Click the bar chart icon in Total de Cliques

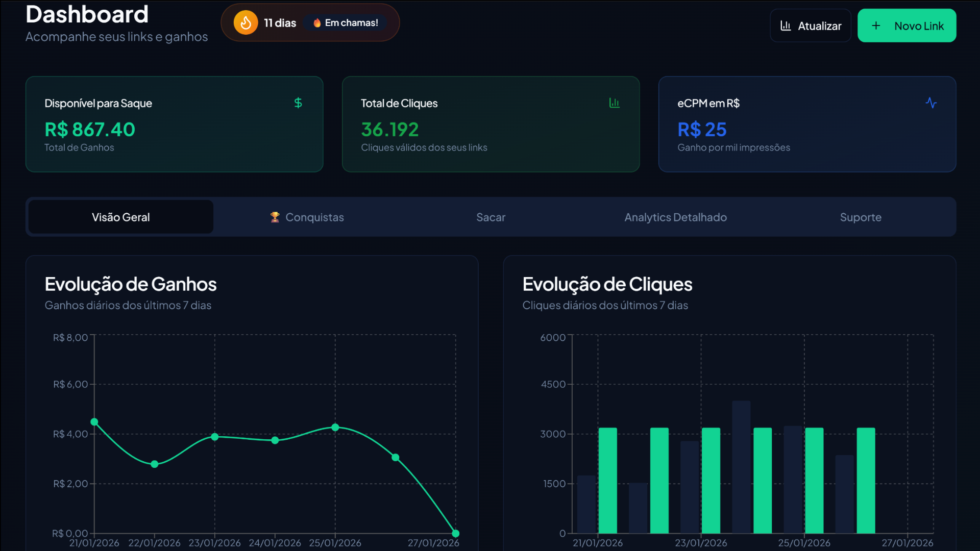click(x=614, y=103)
